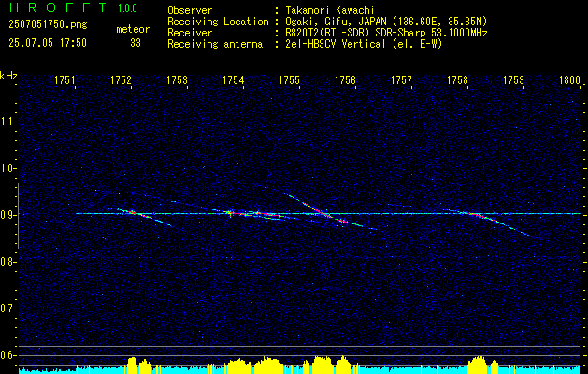The height and width of the screenshot is (374, 588).
Task: Click the 0.6 kHz axis label
Action: (x=7, y=355)
